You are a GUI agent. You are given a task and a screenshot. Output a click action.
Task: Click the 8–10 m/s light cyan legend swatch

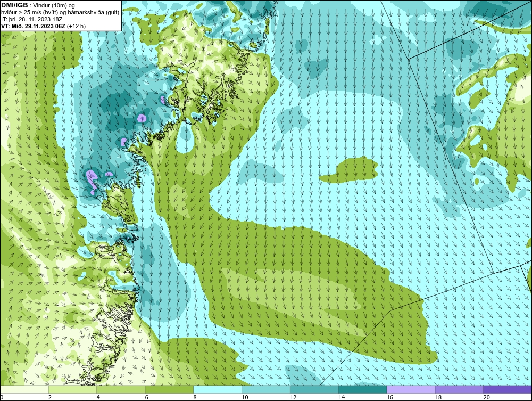pos(218,389)
